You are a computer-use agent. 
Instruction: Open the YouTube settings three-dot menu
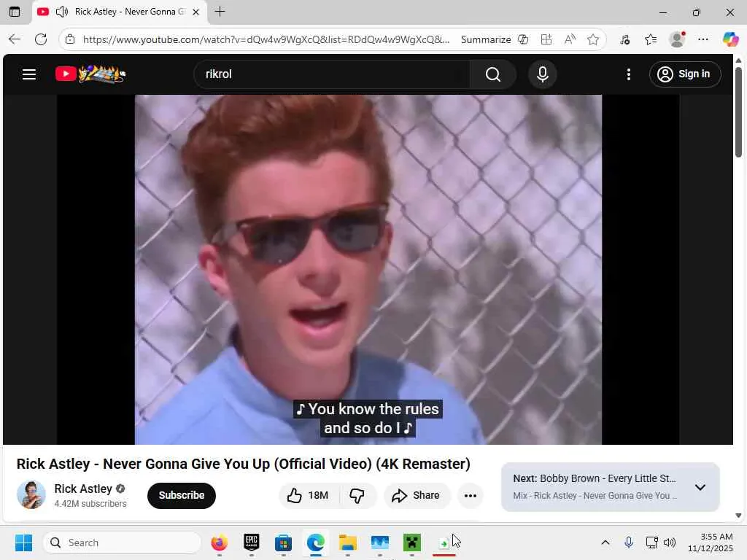pyautogui.click(x=629, y=74)
